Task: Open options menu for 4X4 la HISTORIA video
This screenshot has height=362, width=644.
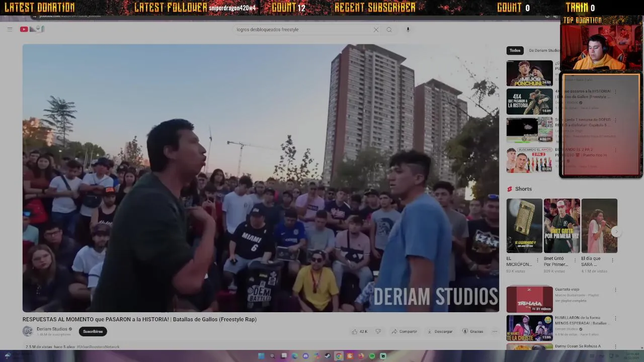Action: point(615,92)
